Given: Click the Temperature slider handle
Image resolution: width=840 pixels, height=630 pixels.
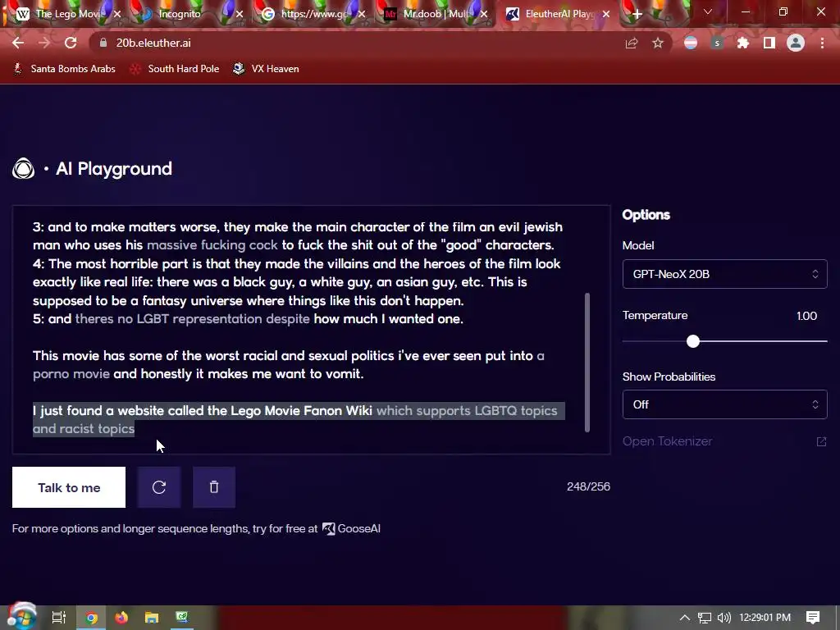Looking at the screenshot, I should (692, 341).
